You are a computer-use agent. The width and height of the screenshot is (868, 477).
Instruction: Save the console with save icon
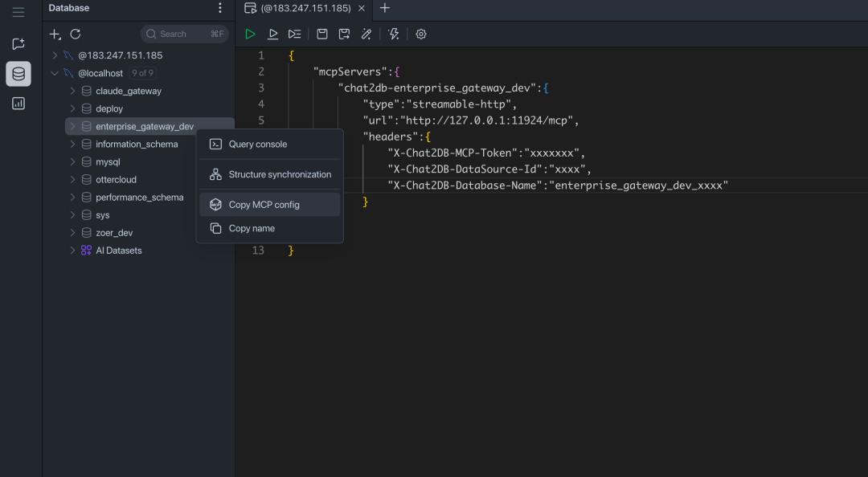[321, 35]
